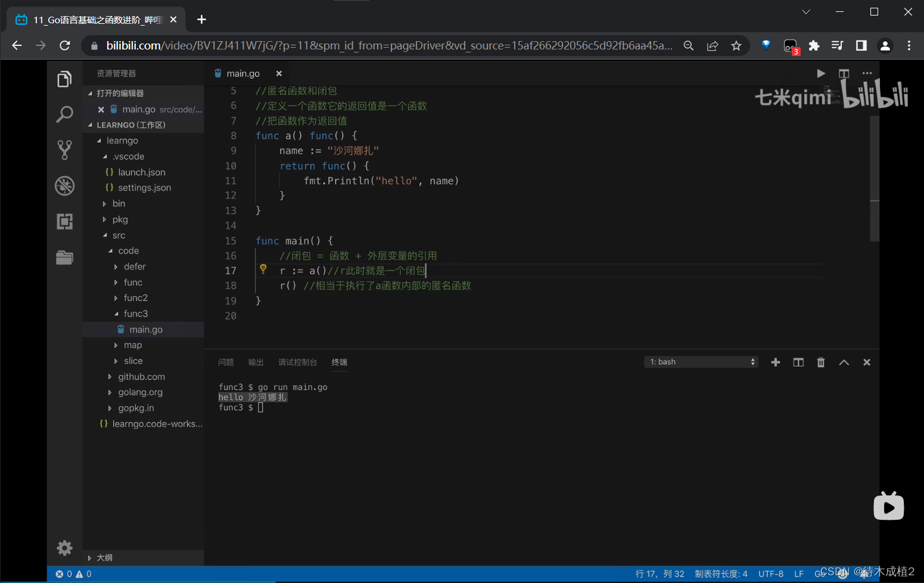Image resolution: width=924 pixels, height=583 pixels.
Task: Switch to the 终端 panel tab
Action: point(340,362)
